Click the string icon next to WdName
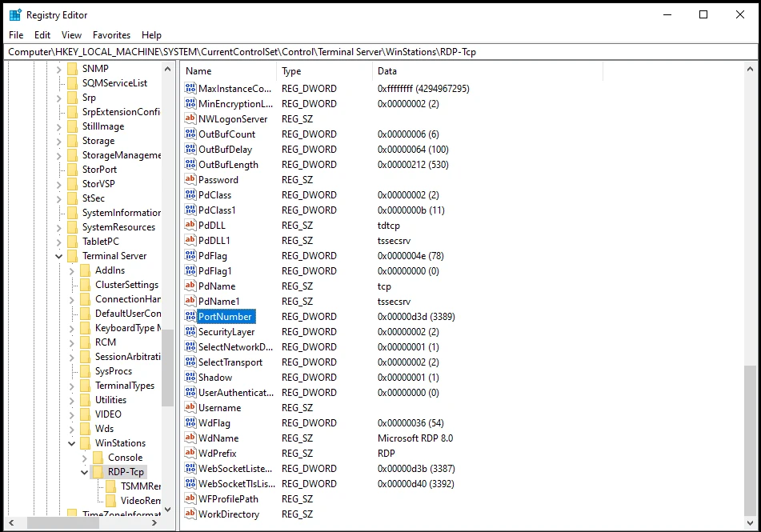 click(x=190, y=438)
